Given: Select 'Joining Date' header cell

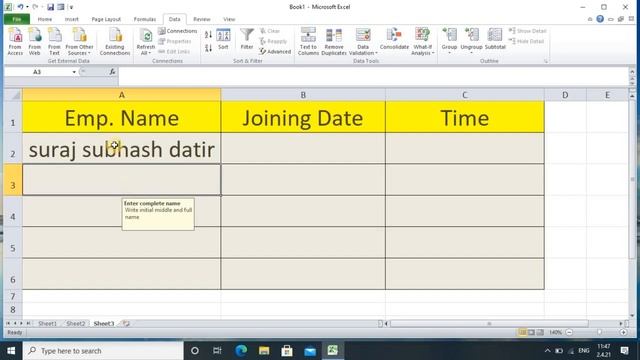Looking at the screenshot, I should tap(303, 117).
